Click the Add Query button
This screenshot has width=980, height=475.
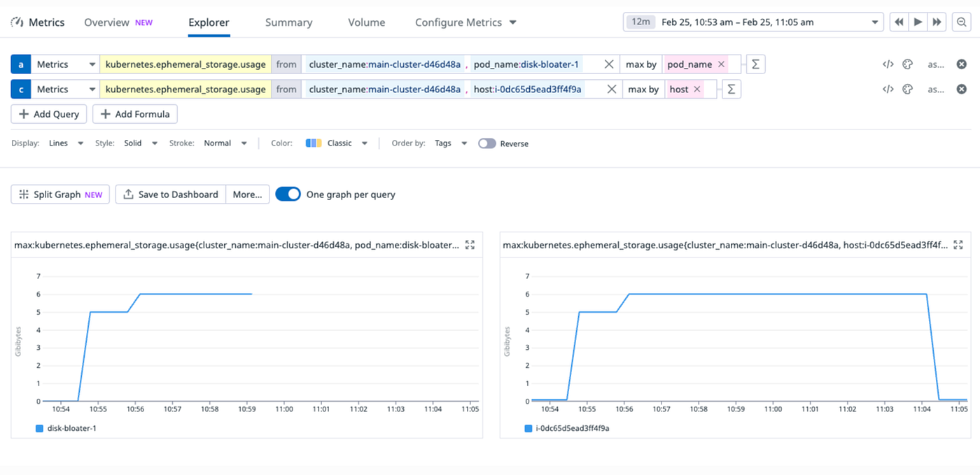click(49, 114)
